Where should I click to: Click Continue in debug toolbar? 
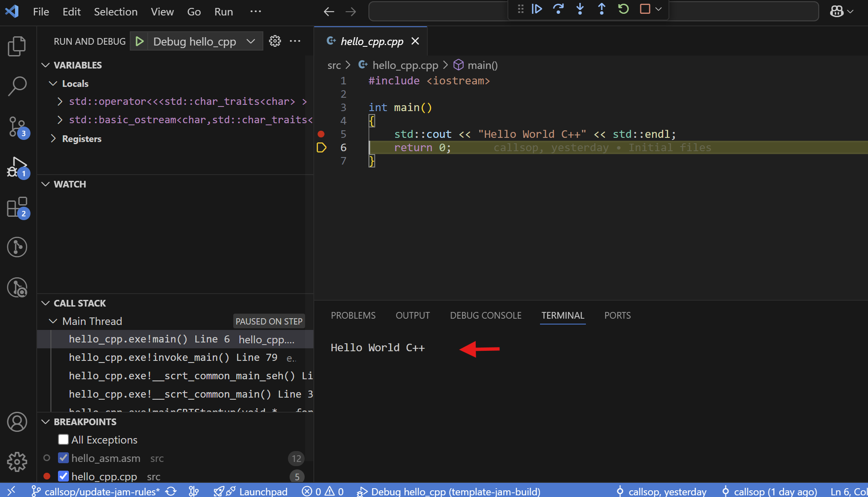coord(537,9)
